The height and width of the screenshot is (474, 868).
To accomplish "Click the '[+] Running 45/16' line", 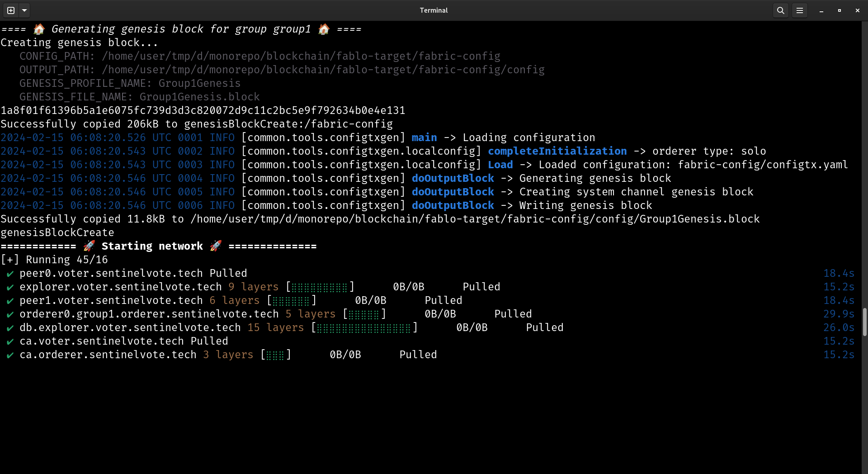I will coord(54,260).
